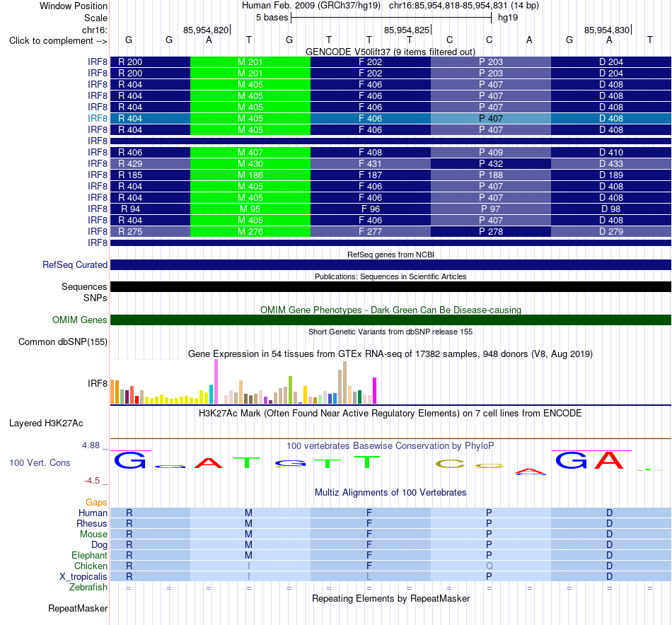The image size is (672, 625).
Task: Select the IRF8 label beside R 94
Action: (x=98, y=209)
